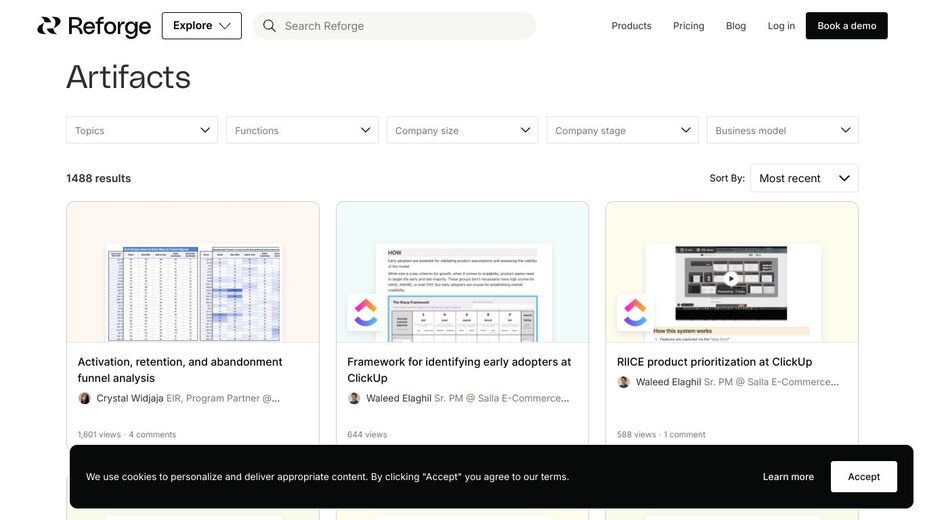Click the Reforge logo icon
Screen dimensions: 925x520
48,25
